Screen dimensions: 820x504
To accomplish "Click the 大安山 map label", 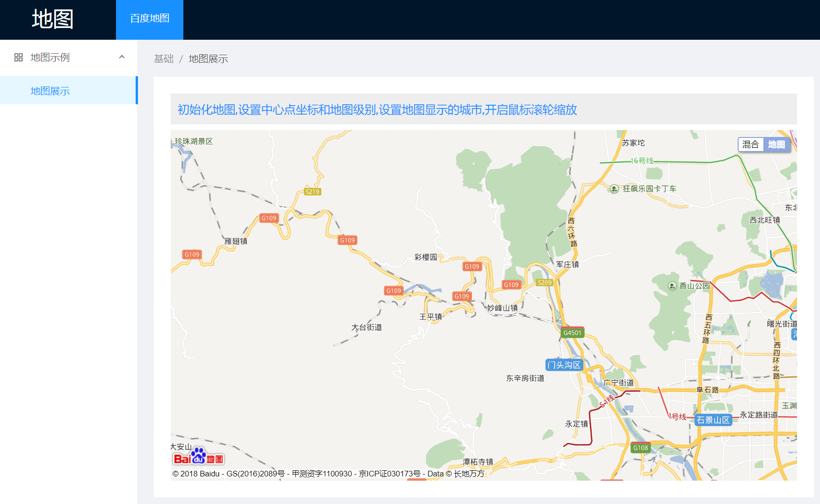I will tap(181, 446).
